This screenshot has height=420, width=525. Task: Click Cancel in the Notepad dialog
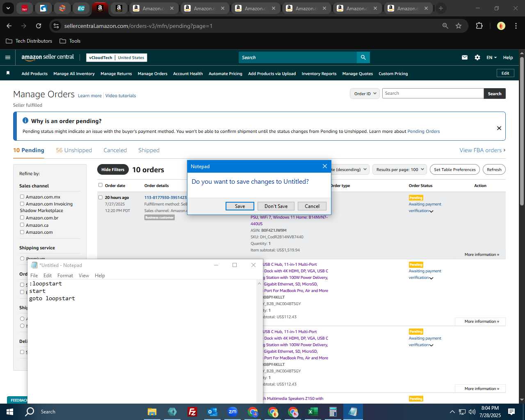point(312,206)
